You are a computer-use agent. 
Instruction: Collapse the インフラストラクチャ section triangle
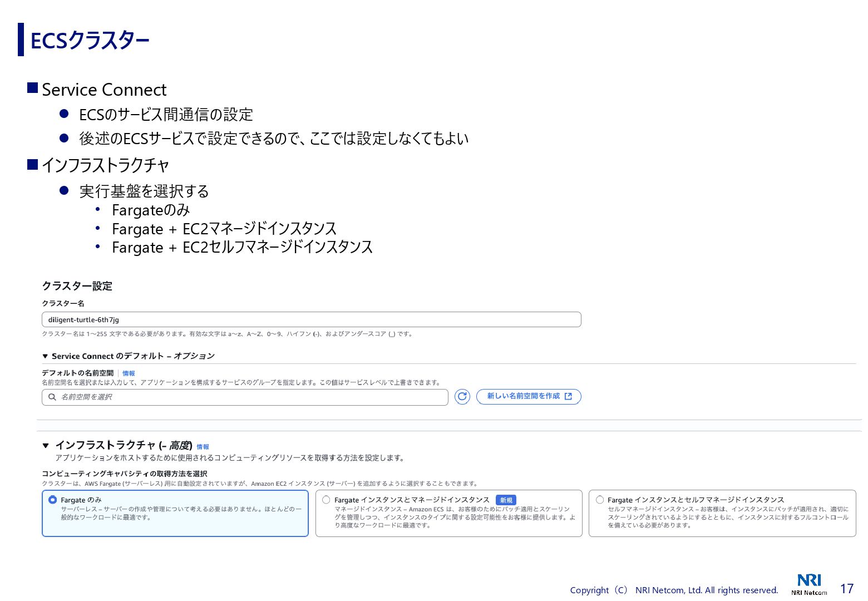click(x=46, y=445)
